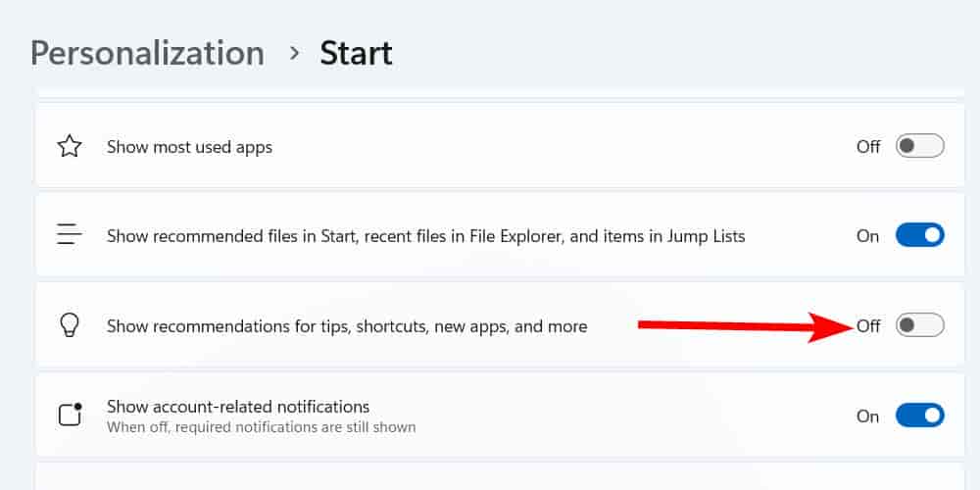Screen dimensions: 980x490
Task: Select the Show account-related notifications label
Action: point(238,407)
